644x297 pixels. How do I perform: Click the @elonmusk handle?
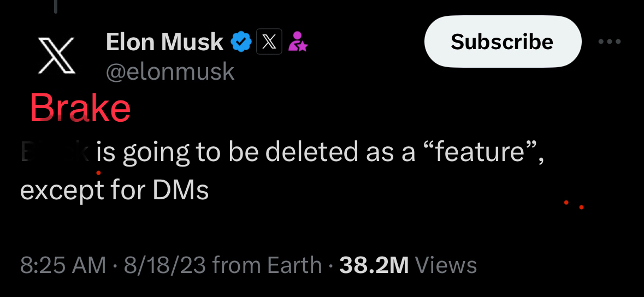(x=170, y=72)
